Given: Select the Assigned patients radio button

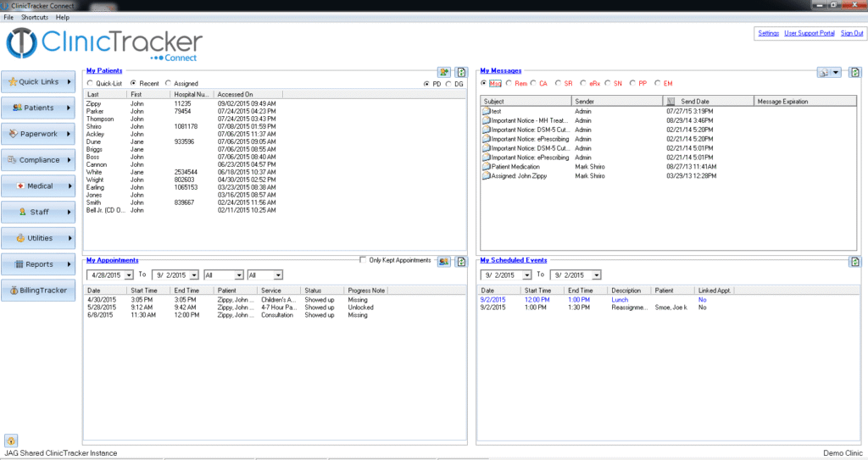Looking at the screenshot, I should [169, 83].
